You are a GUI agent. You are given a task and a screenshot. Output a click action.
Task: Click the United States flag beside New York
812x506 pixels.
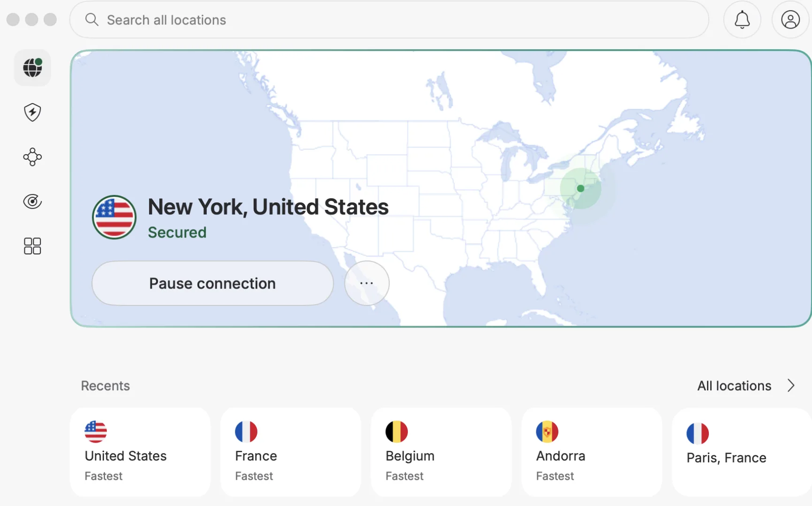[x=114, y=217]
